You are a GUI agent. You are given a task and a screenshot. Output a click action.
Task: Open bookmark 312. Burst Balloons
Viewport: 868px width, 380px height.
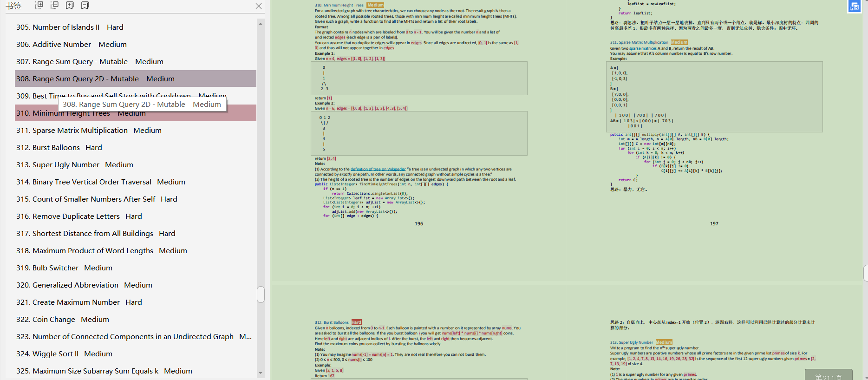(x=136, y=147)
